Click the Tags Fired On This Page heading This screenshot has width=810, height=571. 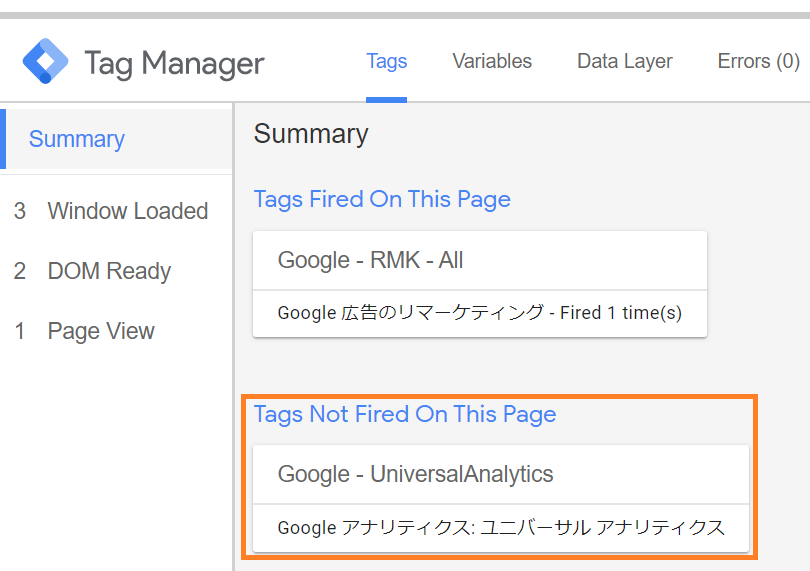coord(382,199)
